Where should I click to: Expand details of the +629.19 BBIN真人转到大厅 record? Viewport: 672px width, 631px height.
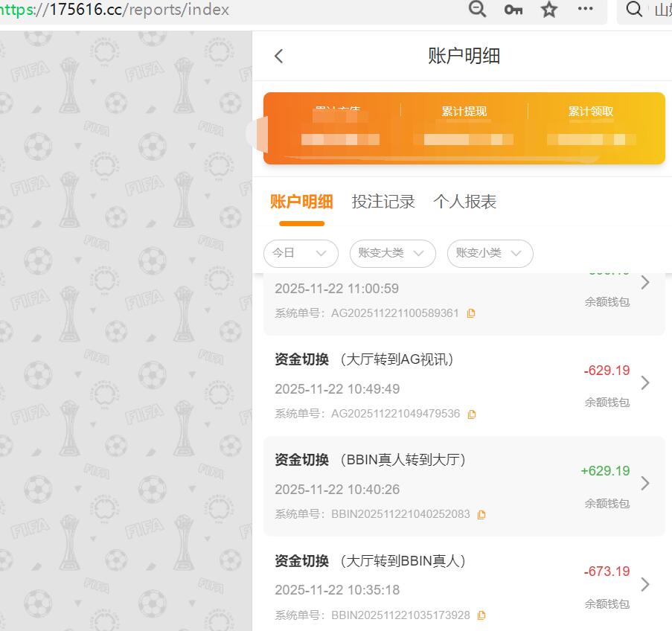tap(644, 483)
